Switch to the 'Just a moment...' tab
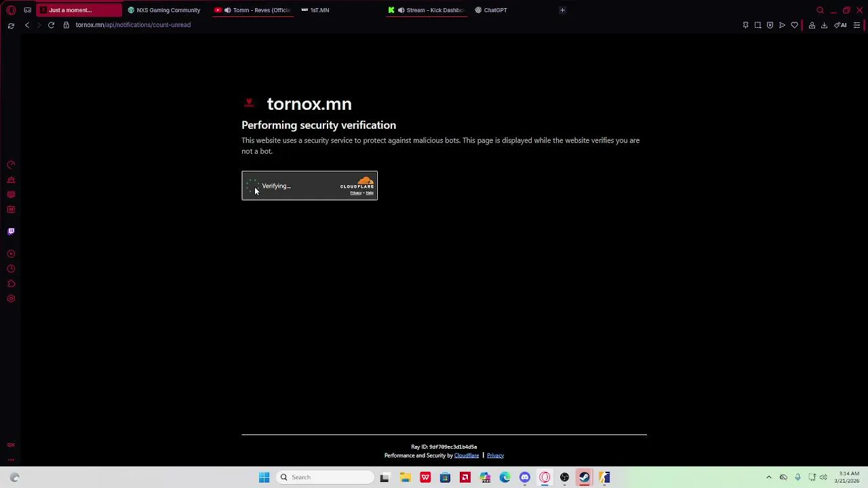868x488 pixels. point(79,10)
